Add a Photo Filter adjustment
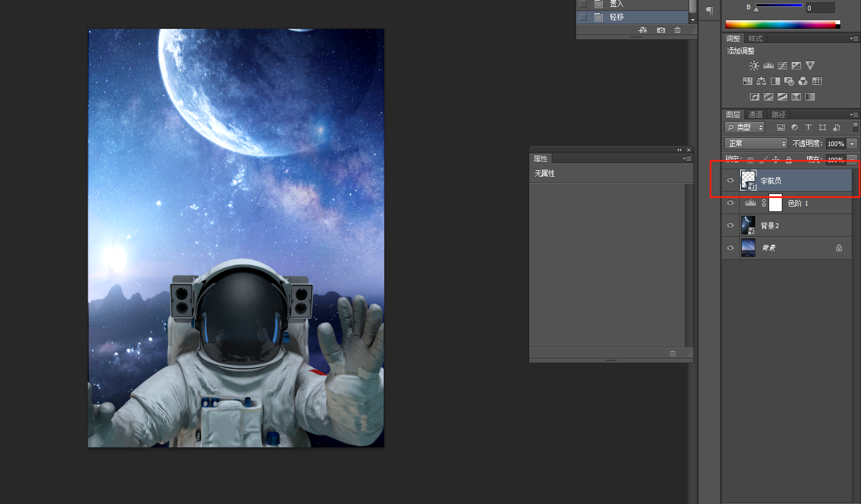The image size is (861, 504). tap(789, 81)
